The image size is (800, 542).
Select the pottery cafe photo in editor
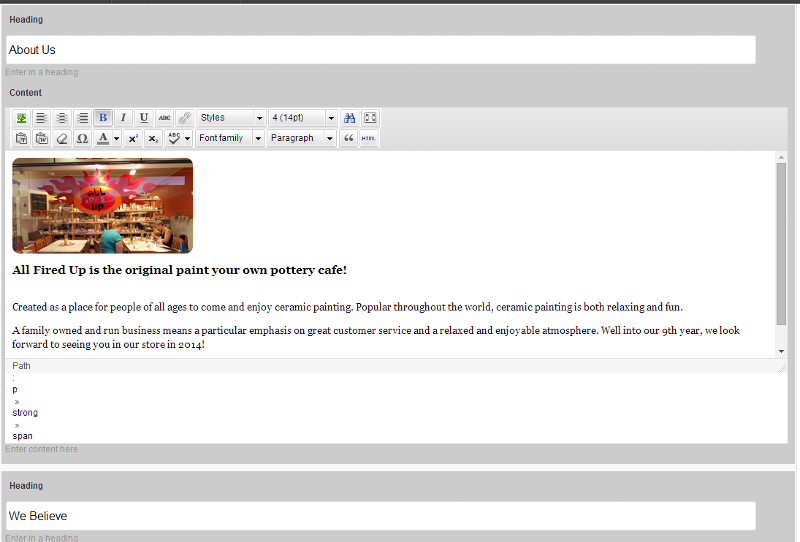pyautogui.click(x=103, y=206)
